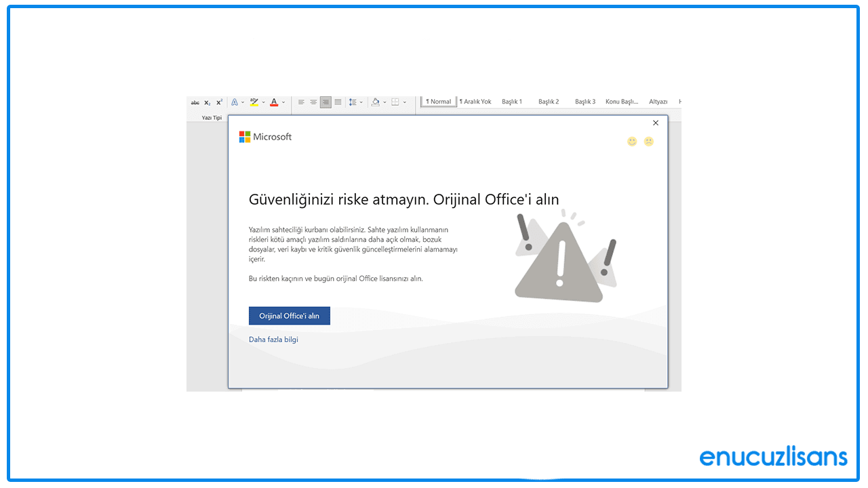This screenshot has height=488, width=868.
Task: Apply the Başlık 2 style
Action: pos(549,102)
